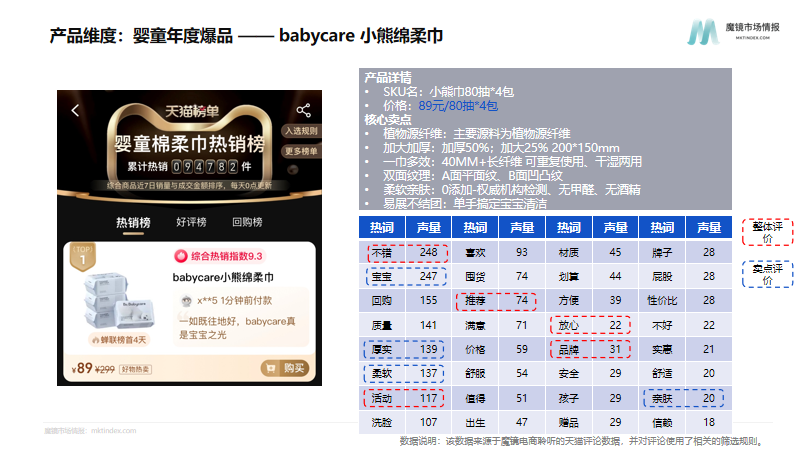Click the TOP 1 rank badge
This screenshot has height=450, width=800.
pyautogui.click(x=83, y=257)
